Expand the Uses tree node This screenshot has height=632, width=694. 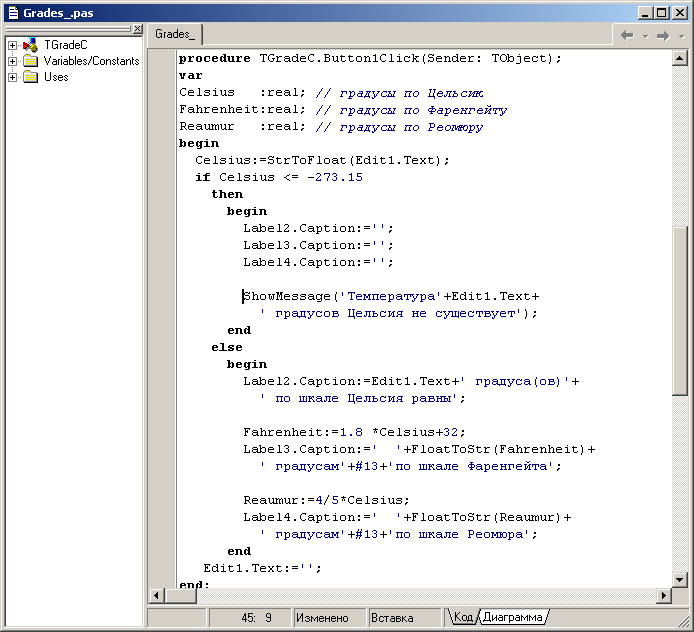coord(12,77)
